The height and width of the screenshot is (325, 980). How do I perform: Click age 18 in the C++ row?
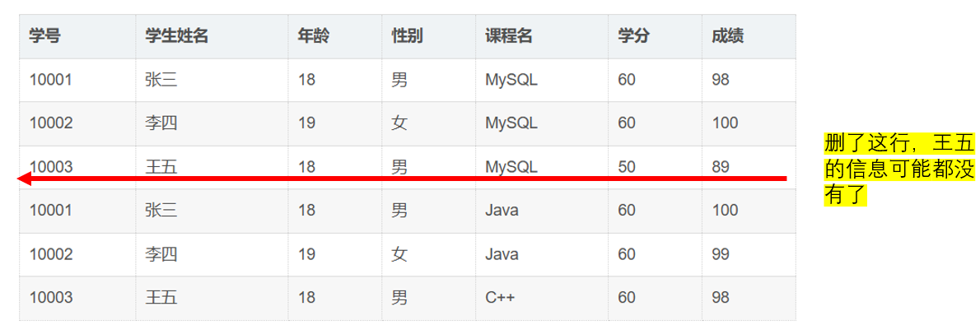306,297
